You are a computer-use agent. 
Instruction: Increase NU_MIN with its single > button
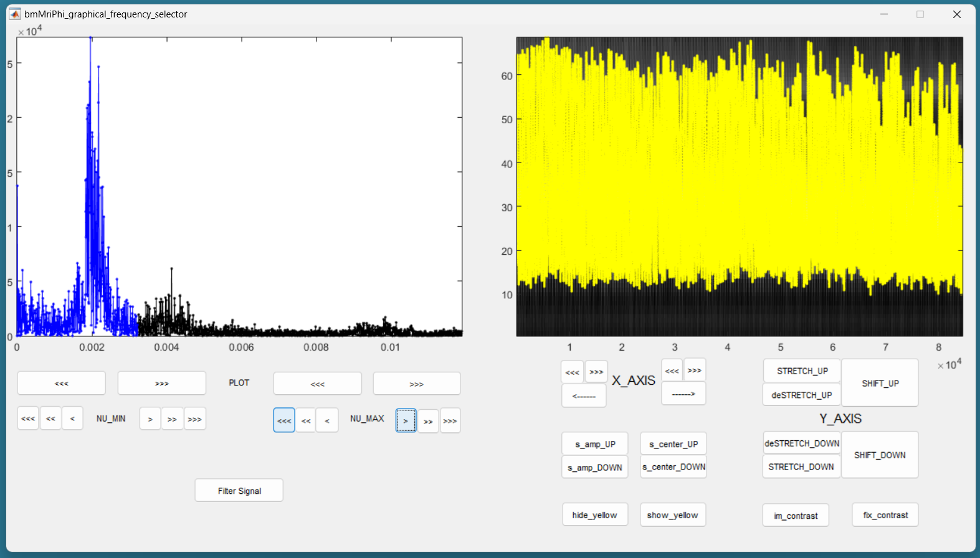point(150,418)
